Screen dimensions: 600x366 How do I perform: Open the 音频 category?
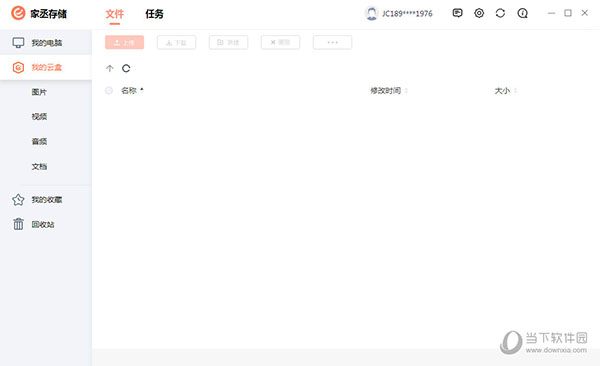(39, 141)
